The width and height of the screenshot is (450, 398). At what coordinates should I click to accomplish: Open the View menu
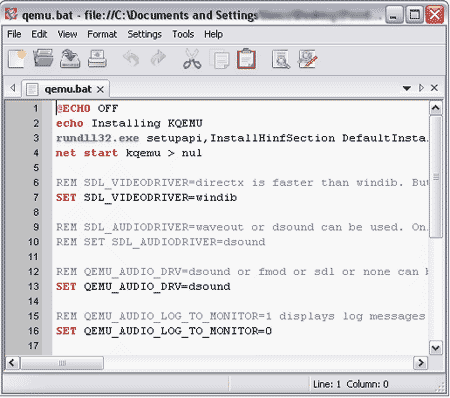67,34
